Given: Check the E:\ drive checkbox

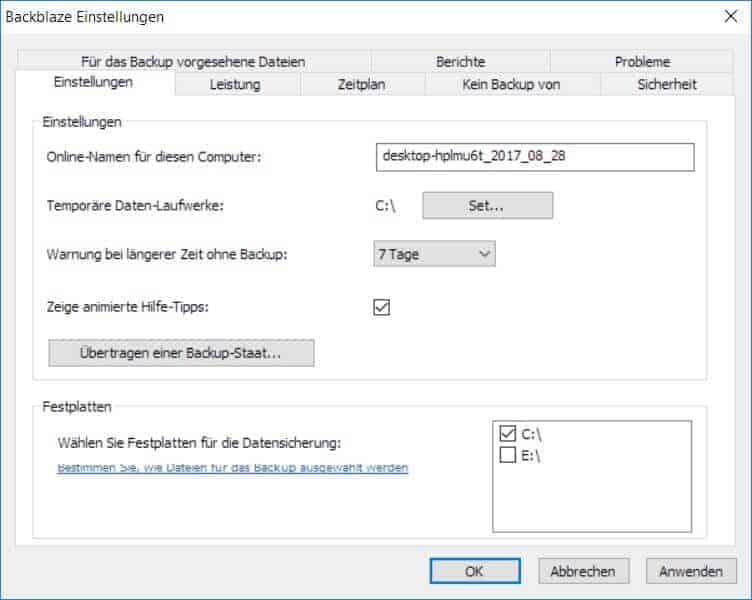Looking at the screenshot, I should tap(507, 455).
